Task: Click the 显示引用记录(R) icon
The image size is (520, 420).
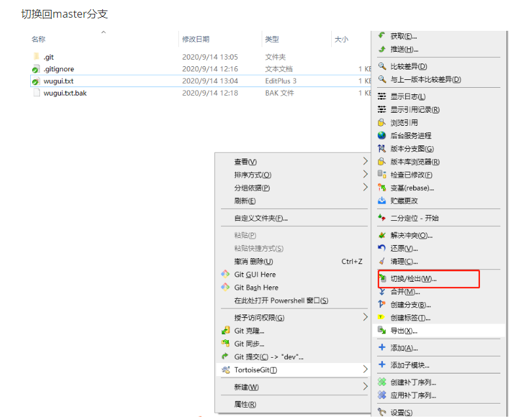Action: pyautogui.click(x=382, y=109)
